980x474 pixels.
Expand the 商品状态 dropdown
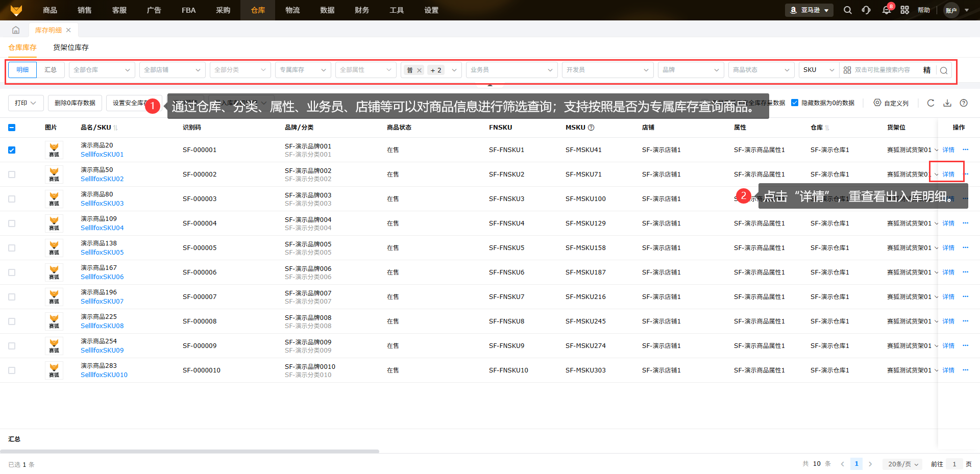[762, 70]
